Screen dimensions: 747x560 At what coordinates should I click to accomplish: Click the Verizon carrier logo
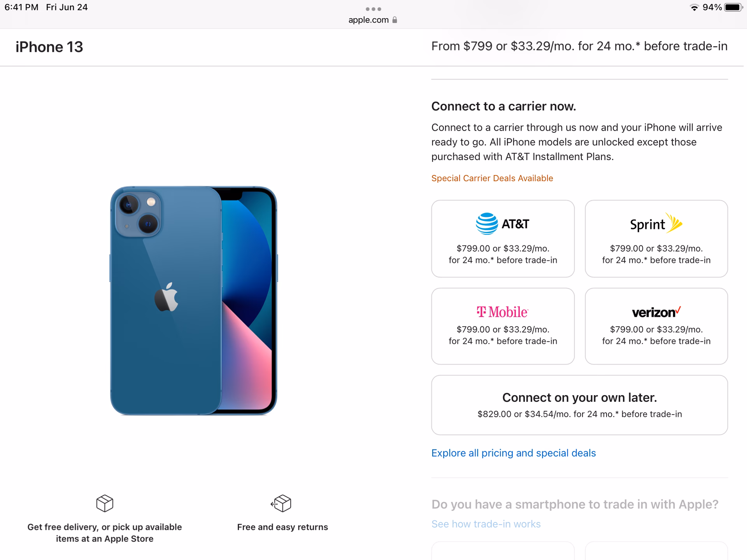click(x=656, y=312)
